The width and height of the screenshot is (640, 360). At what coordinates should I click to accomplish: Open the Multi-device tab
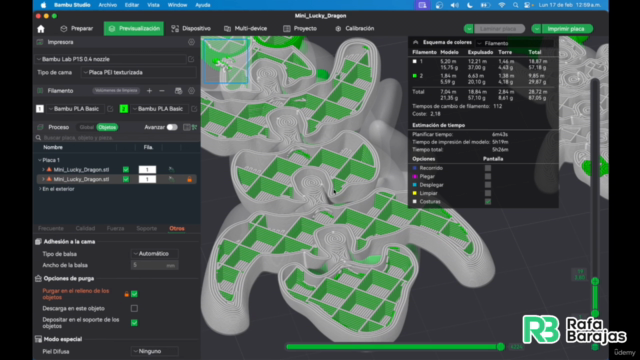(245, 29)
